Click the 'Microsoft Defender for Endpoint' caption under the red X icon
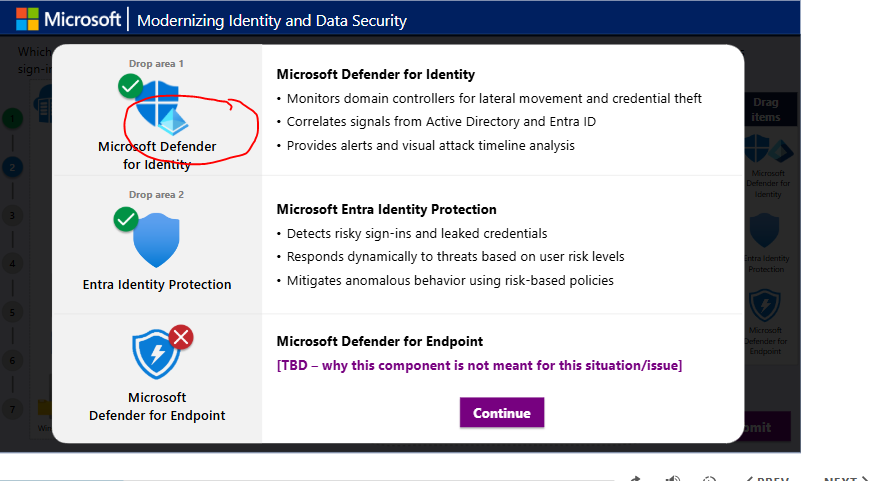 (x=157, y=406)
